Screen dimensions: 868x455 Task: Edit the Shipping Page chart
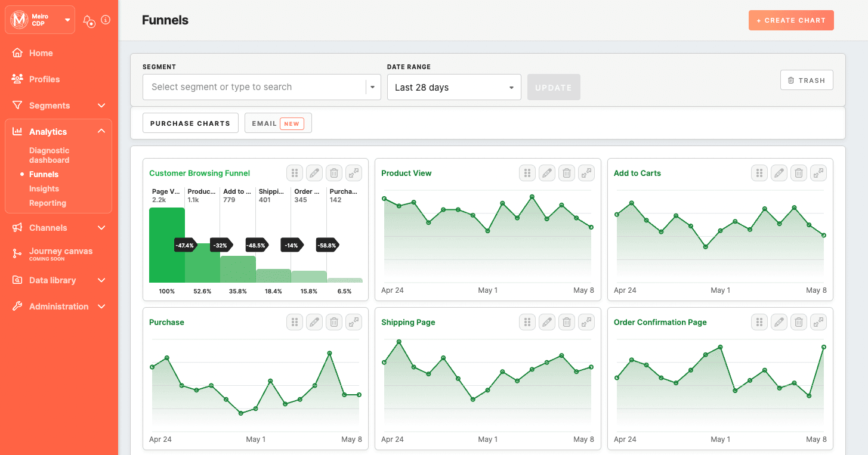(546, 321)
